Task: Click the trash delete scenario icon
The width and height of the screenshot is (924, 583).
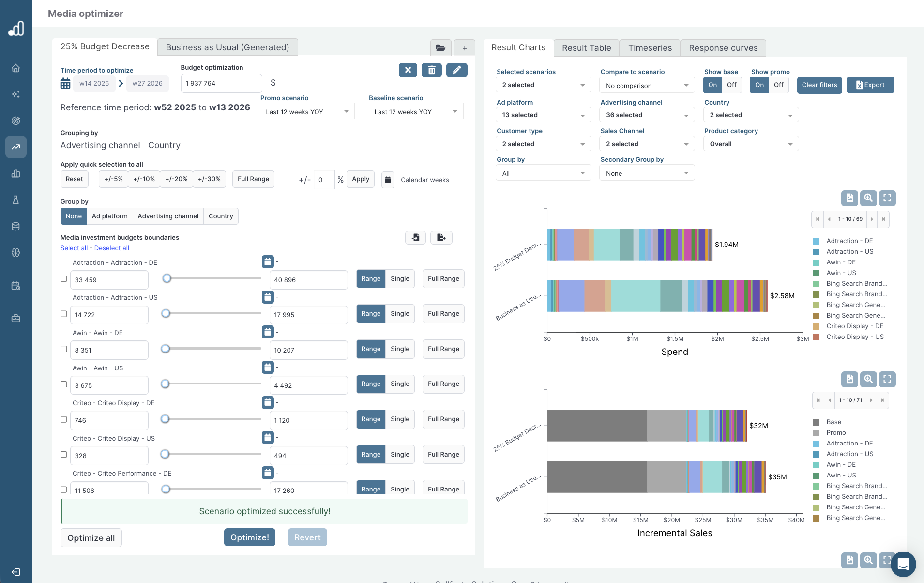Action: pyautogui.click(x=431, y=70)
